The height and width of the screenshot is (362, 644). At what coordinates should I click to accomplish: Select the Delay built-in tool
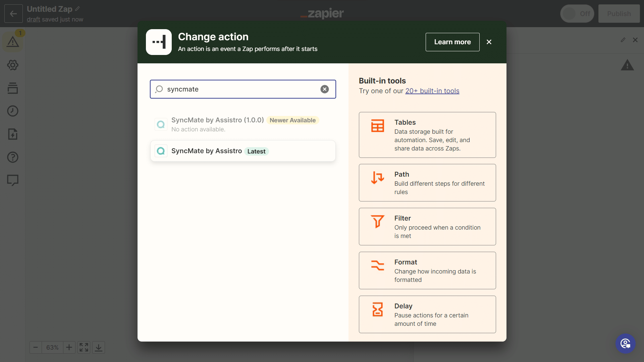(x=427, y=314)
